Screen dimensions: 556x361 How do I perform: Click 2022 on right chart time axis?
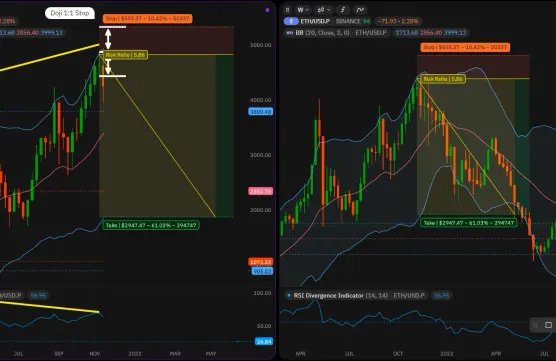pyautogui.click(x=446, y=354)
